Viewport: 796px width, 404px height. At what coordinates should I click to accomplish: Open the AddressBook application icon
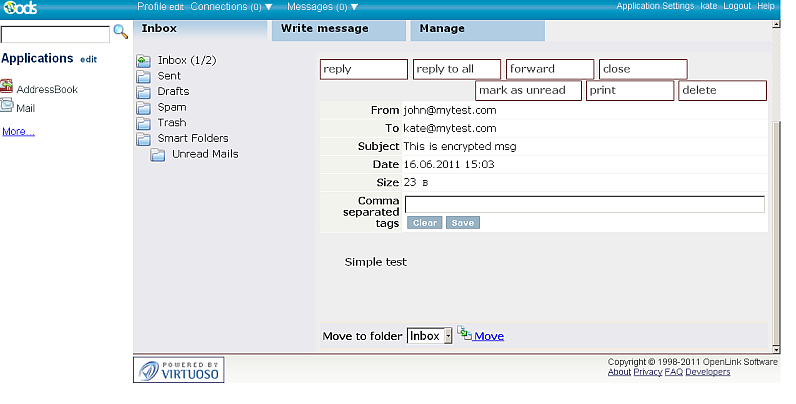coord(7,88)
